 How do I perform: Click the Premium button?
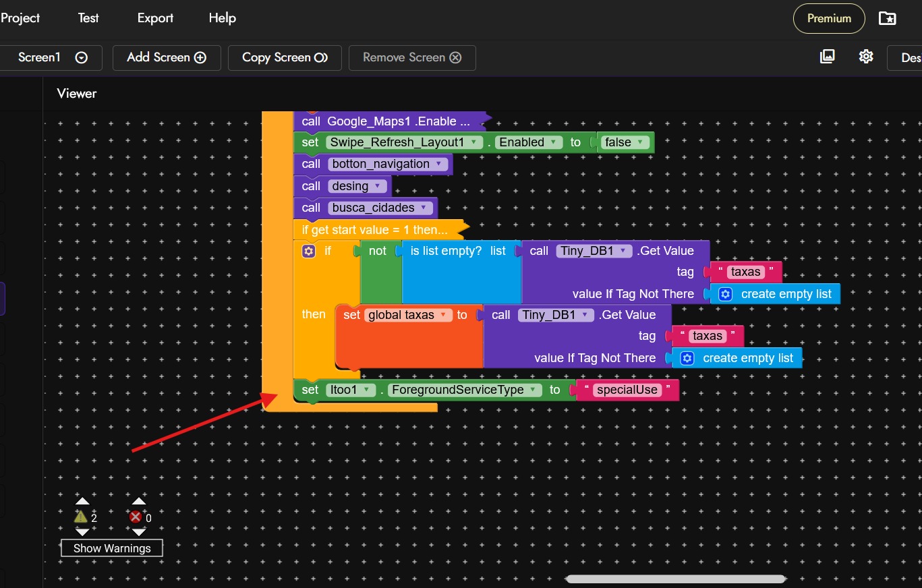click(x=829, y=19)
